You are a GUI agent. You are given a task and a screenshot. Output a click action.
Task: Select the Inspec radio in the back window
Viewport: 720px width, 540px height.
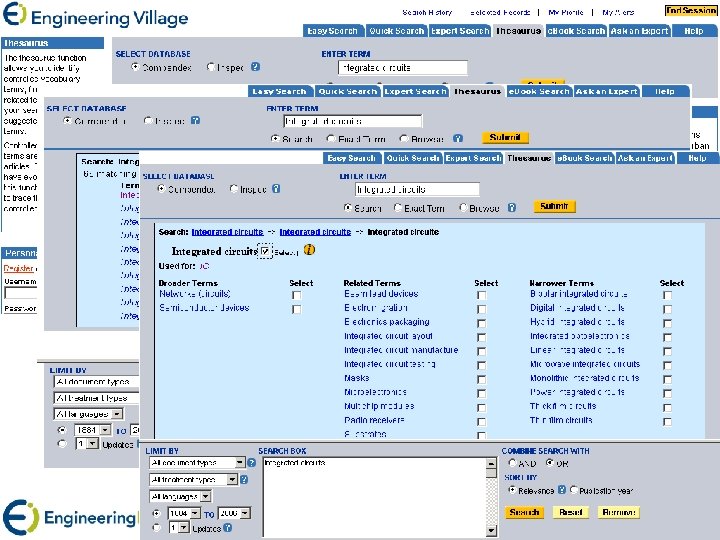click(211, 67)
